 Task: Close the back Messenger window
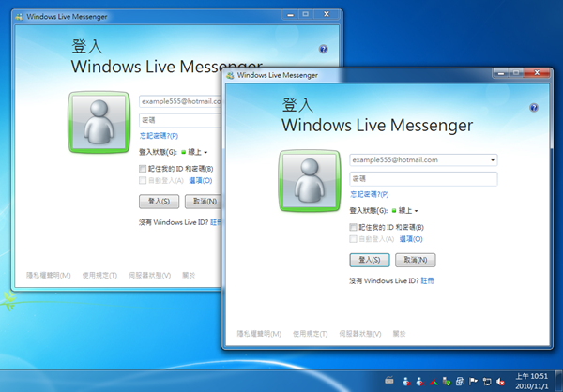[327, 14]
